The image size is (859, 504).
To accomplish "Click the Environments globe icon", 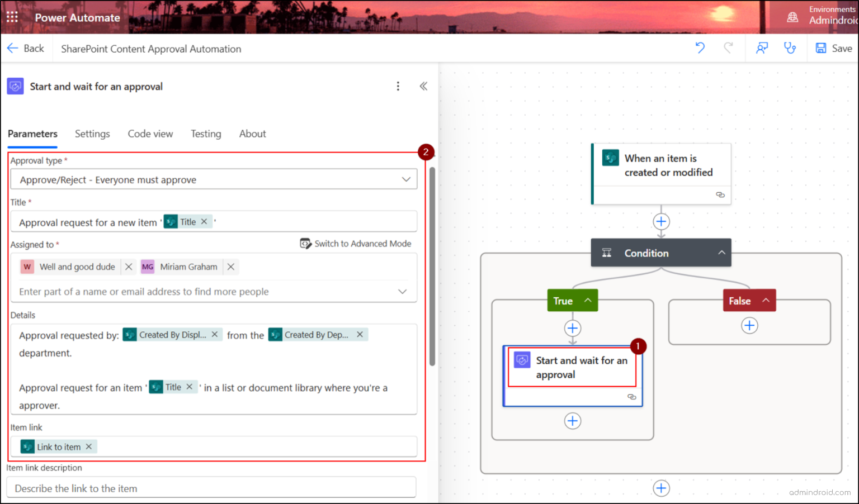I will pyautogui.click(x=792, y=17).
